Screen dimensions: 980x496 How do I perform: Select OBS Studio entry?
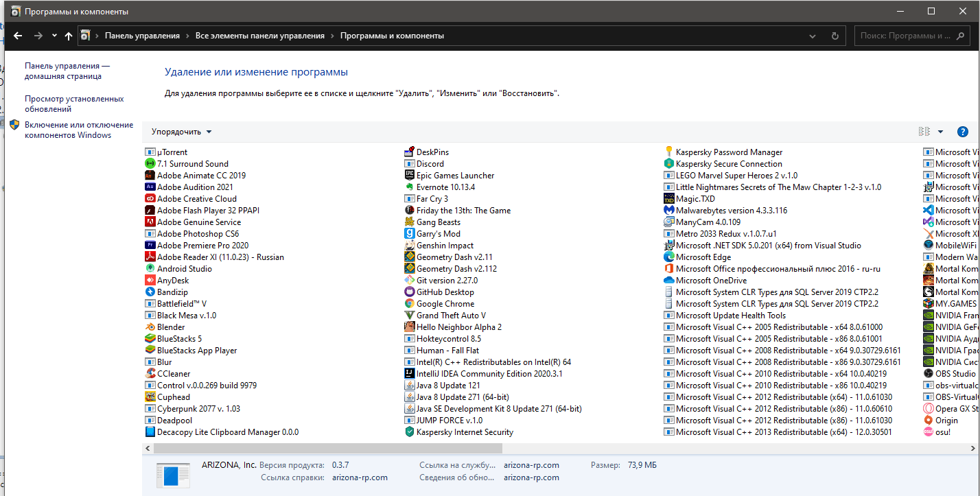(950, 374)
